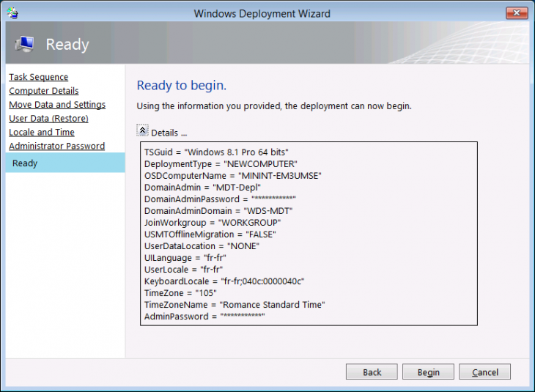The height and width of the screenshot is (392, 535).
Task: Go to the Task Sequence page
Action: pos(39,77)
